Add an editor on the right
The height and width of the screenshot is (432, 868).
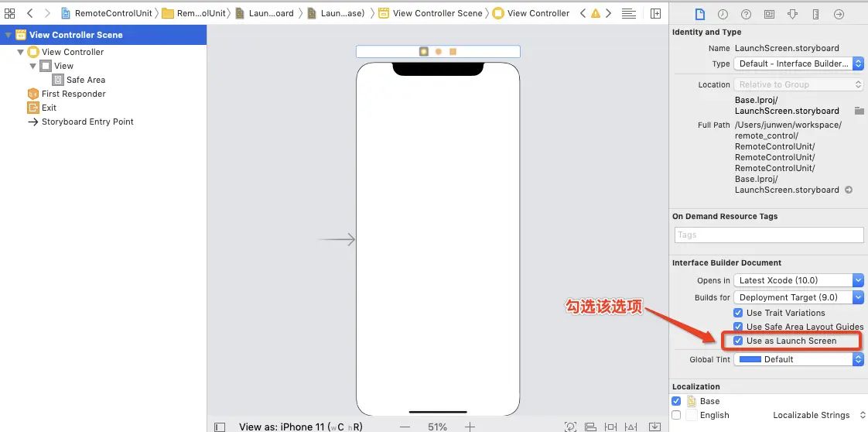(x=655, y=13)
